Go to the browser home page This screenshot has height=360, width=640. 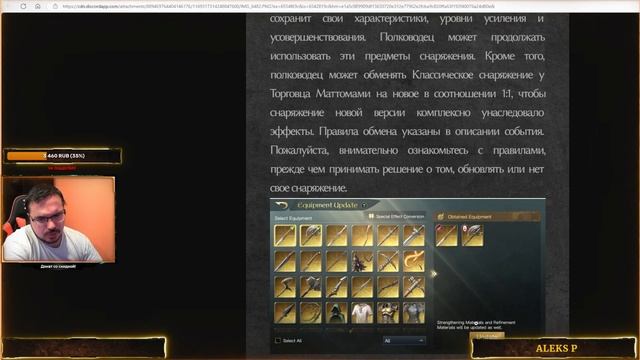click(38, 6)
